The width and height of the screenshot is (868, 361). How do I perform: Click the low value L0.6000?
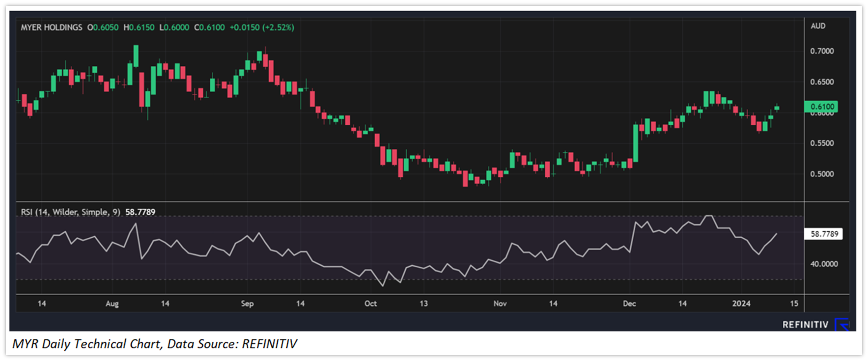[x=174, y=27]
